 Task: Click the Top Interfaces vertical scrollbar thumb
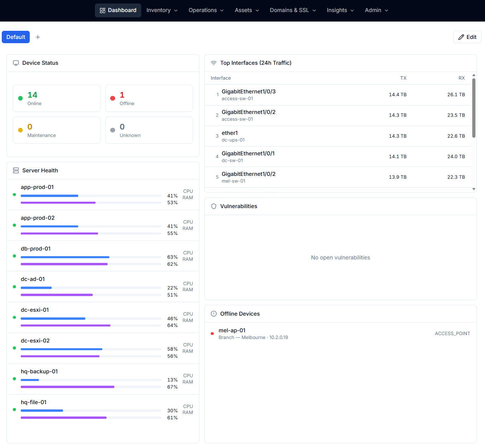(x=474, y=108)
